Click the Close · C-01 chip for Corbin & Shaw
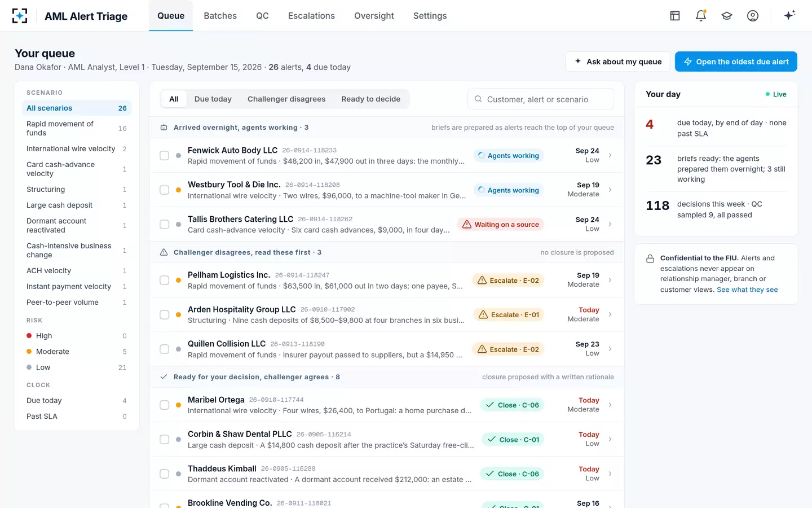This screenshot has height=508, width=812. pyautogui.click(x=513, y=439)
